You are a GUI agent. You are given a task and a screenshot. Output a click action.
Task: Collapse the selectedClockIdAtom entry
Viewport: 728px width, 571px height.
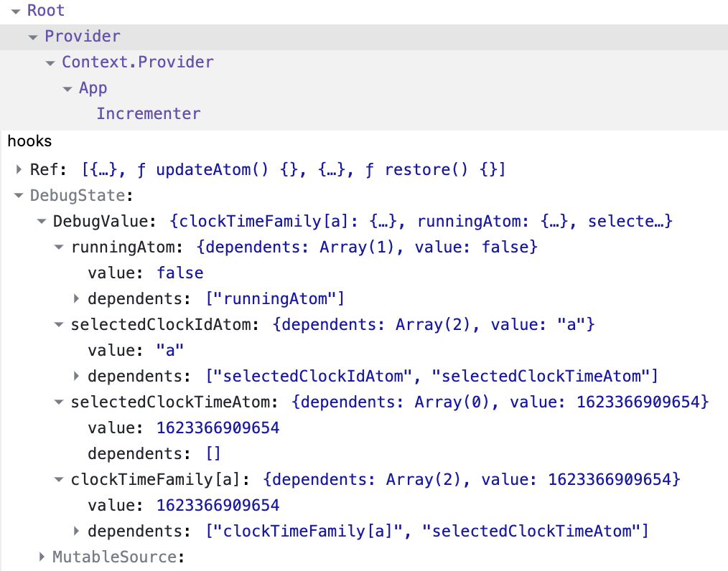point(58,324)
